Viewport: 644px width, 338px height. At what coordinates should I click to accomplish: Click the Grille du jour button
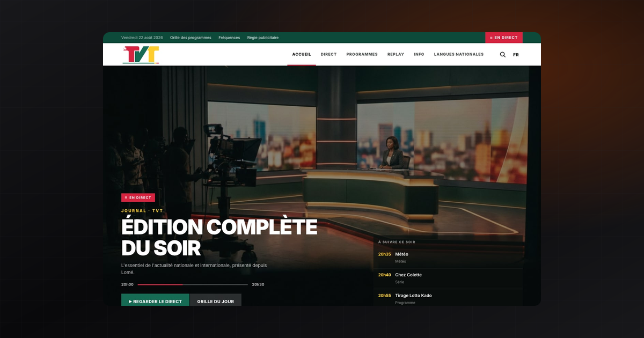pyautogui.click(x=216, y=301)
